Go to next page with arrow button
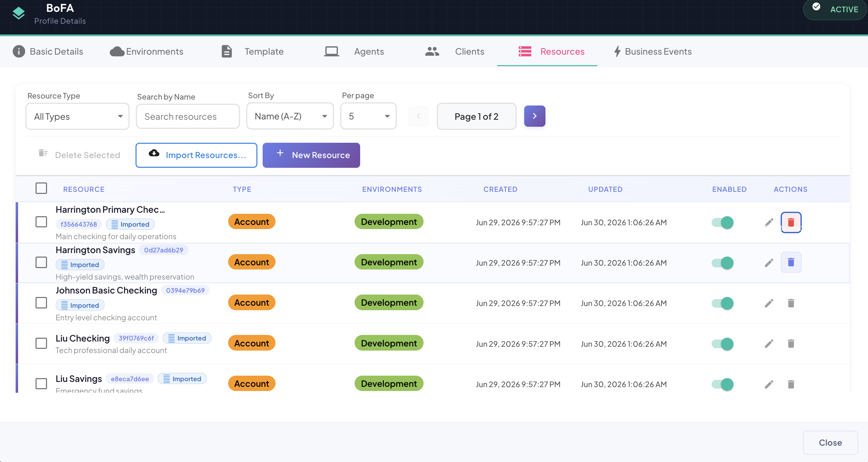Screen dimensions: 868x462 [x=535, y=116]
